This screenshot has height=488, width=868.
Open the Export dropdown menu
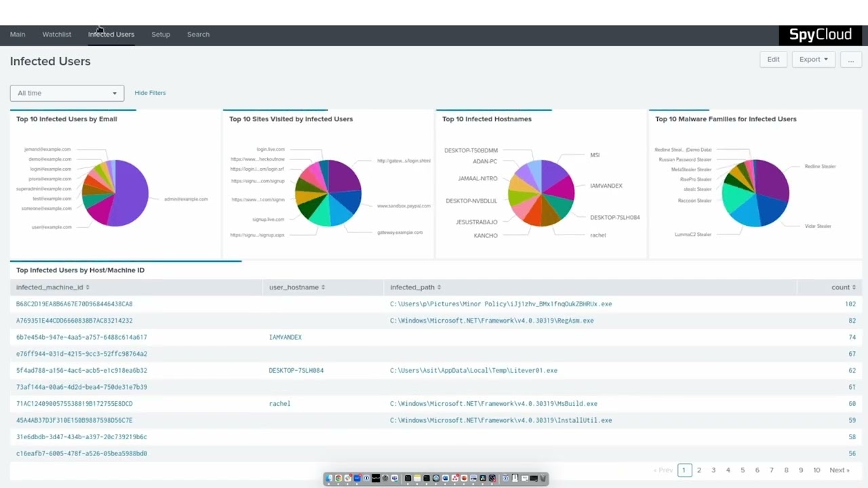point(813,59)
